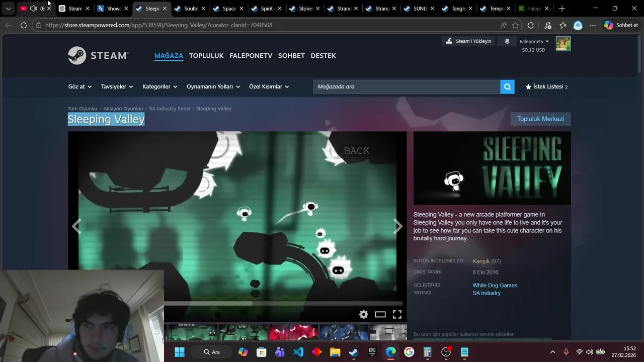Screen dimensions: 644x362
Task: Click the Topluluk Merkezi button
Action: (x=540, y=119)
